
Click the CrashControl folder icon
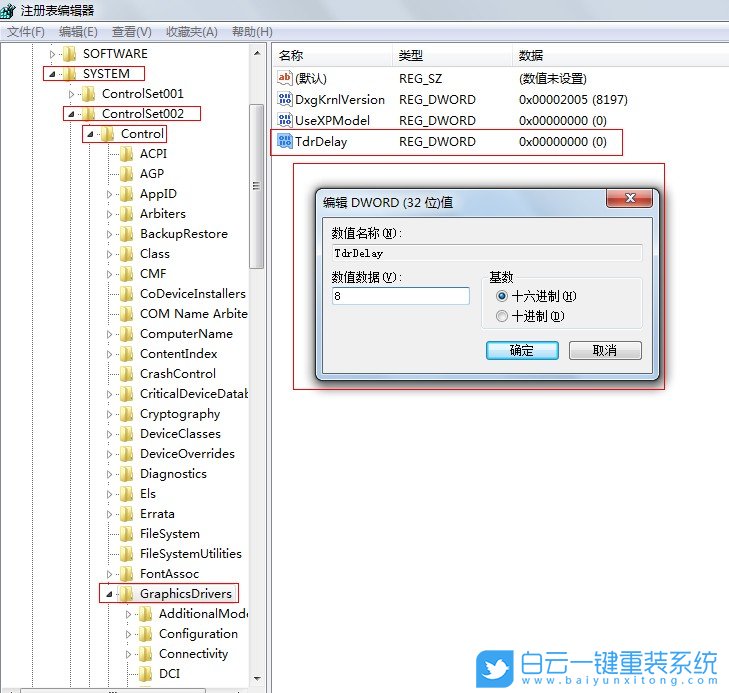126,374
